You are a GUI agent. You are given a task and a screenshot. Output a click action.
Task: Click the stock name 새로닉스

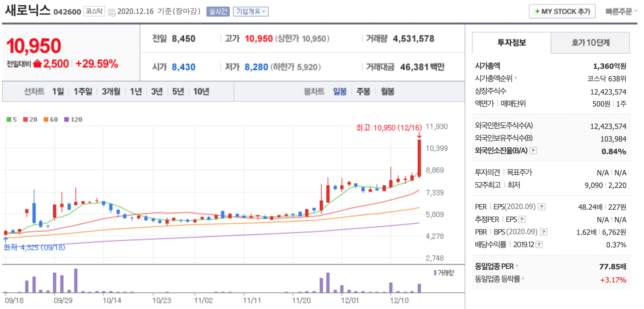tap(28, 10)
